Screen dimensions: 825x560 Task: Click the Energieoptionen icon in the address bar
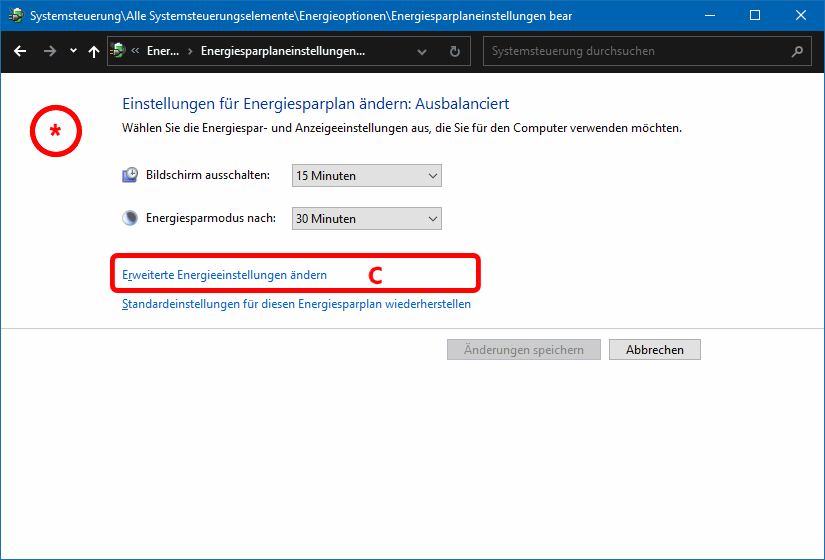(x=118, y=51)
